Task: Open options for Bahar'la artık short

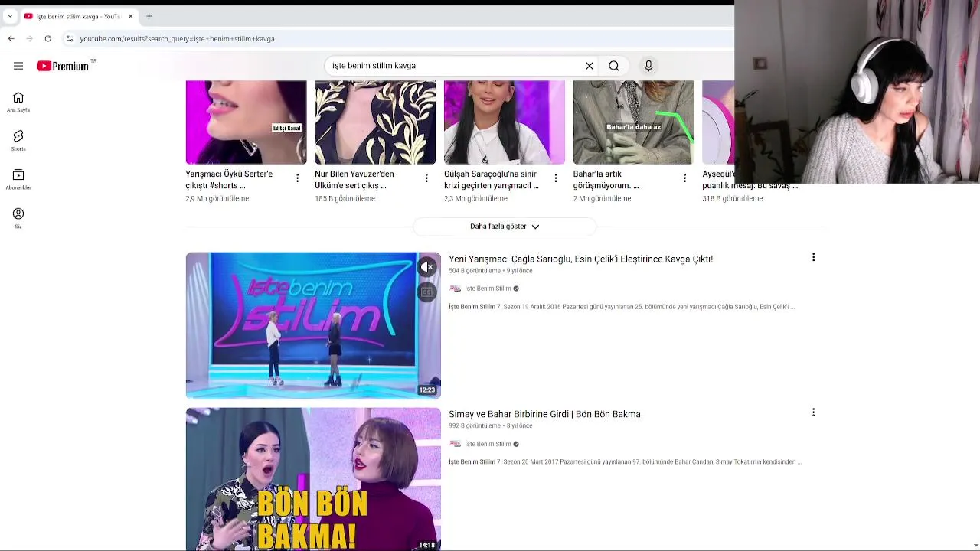Action: [x=684, y=178]
